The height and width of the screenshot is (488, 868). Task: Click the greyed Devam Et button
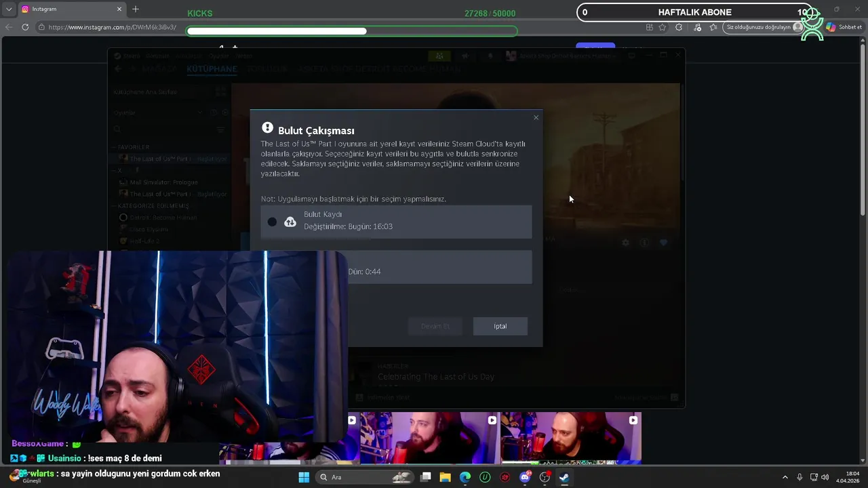coord(435,326)
